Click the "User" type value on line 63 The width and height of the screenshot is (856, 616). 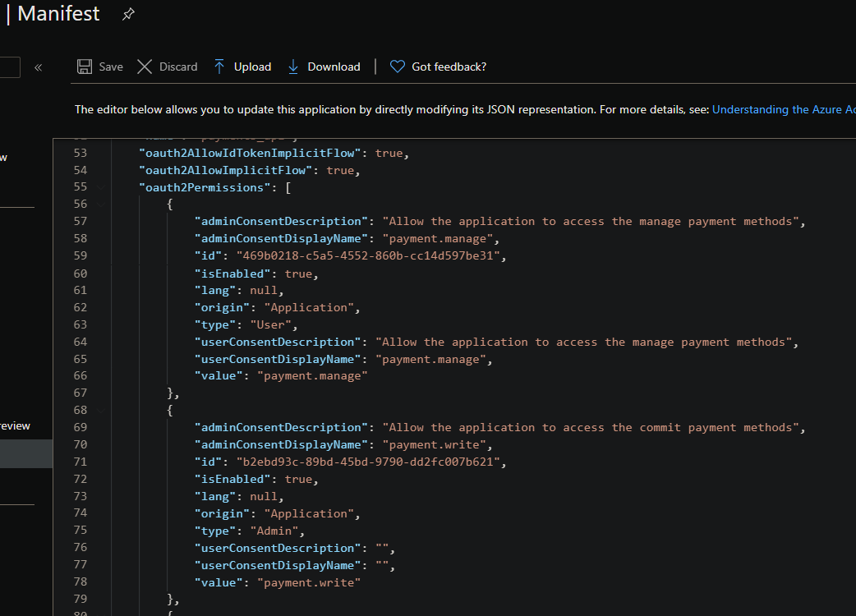click(x=274, y=324)
